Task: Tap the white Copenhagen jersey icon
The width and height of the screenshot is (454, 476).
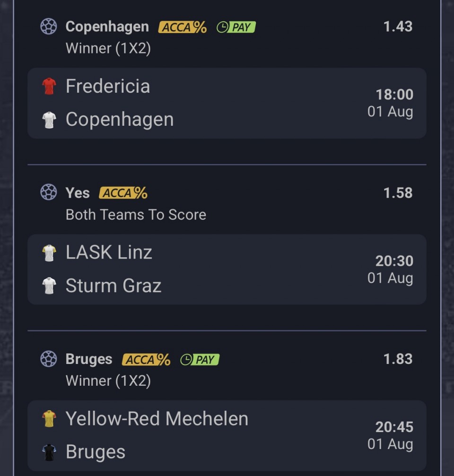Action: click(49, 120)
